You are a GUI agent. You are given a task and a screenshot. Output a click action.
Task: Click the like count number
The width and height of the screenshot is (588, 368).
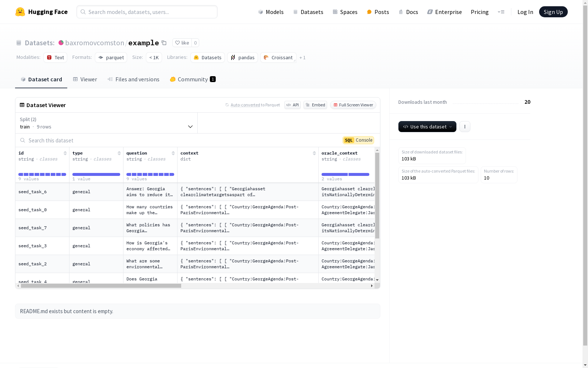coord(196,43)
